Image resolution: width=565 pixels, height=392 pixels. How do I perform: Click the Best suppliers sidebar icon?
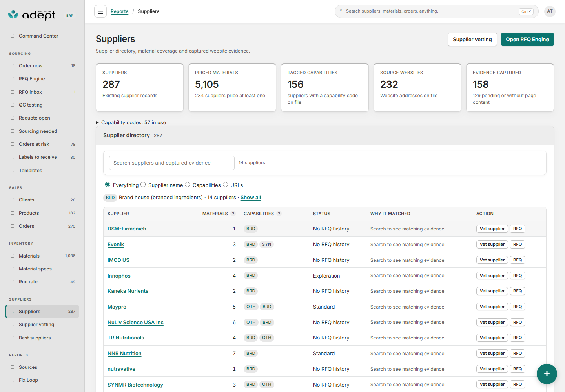pyautogui.click(x=12, y=338)
